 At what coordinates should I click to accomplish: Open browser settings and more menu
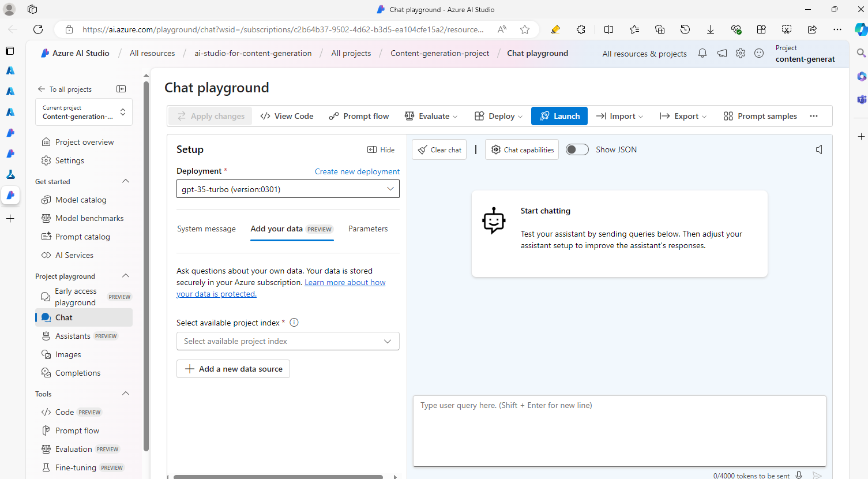click(837, 29)
